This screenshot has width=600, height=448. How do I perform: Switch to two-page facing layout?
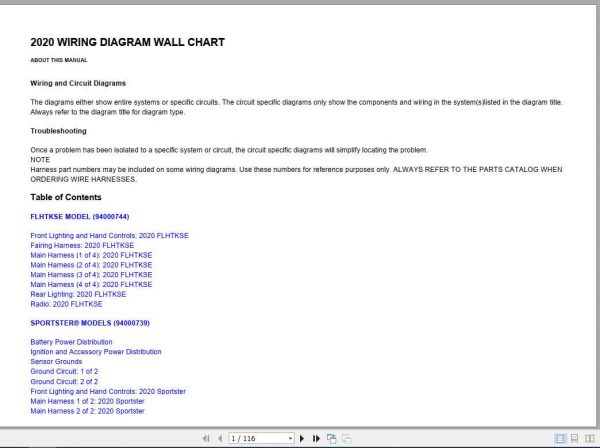590,438
